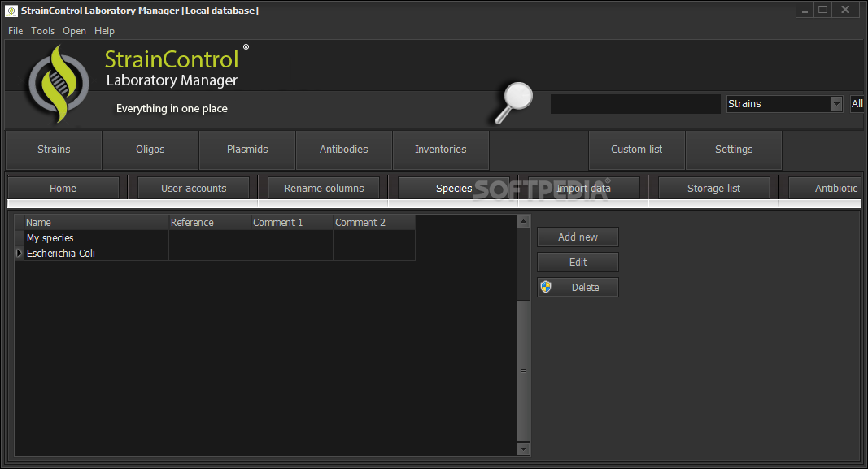Switch to the Inventories section

(441, 150)
